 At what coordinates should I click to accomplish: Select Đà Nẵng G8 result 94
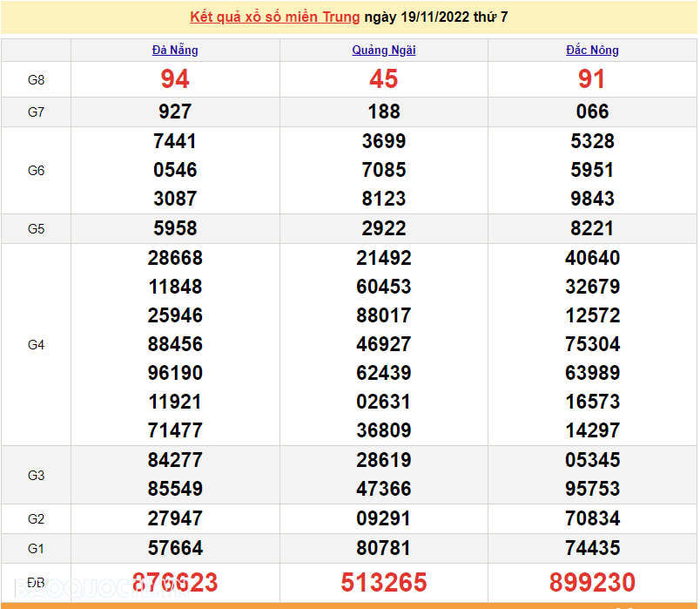coord(175,79)
